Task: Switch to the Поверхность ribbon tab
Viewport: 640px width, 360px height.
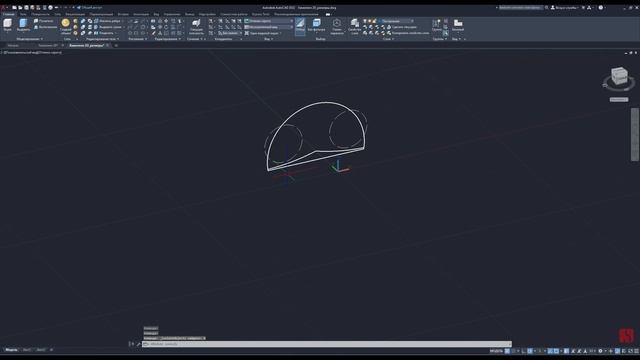Action: (40, 14)
